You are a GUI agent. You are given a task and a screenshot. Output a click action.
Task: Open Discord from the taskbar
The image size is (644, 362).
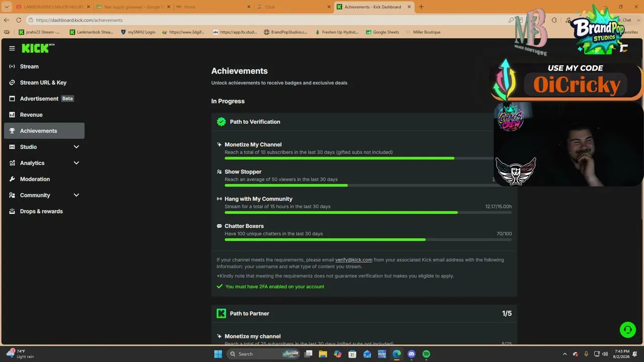click(412, 354)
